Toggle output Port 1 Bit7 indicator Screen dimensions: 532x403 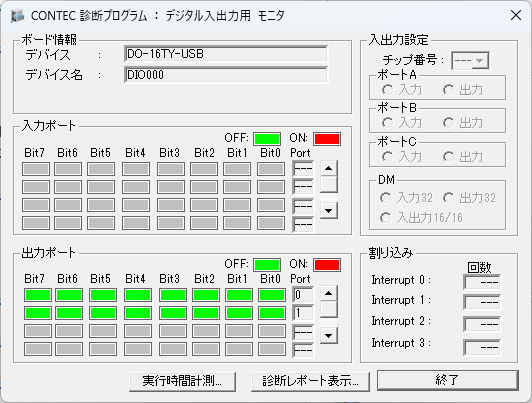tap(38, 313)
